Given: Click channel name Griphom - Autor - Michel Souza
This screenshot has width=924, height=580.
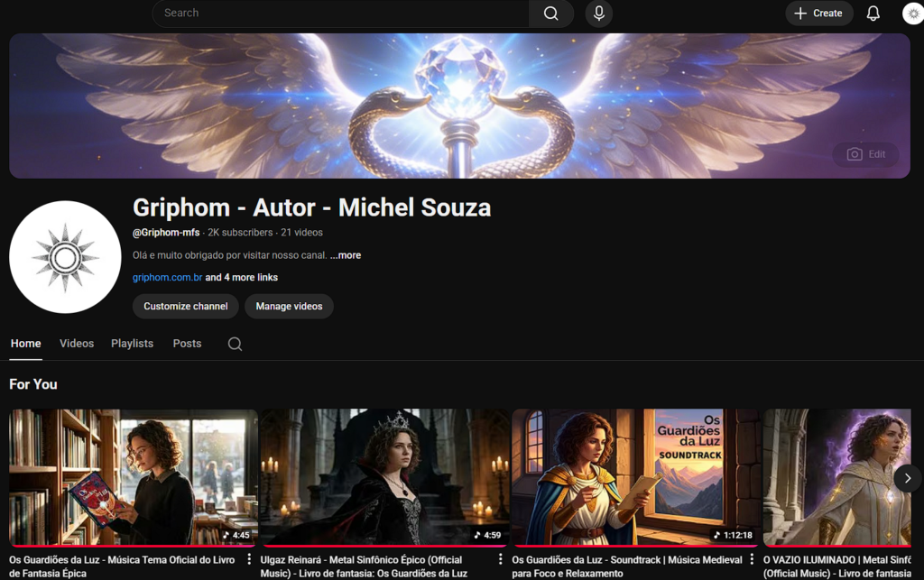Looking at the screenshot, I should 311,207.
